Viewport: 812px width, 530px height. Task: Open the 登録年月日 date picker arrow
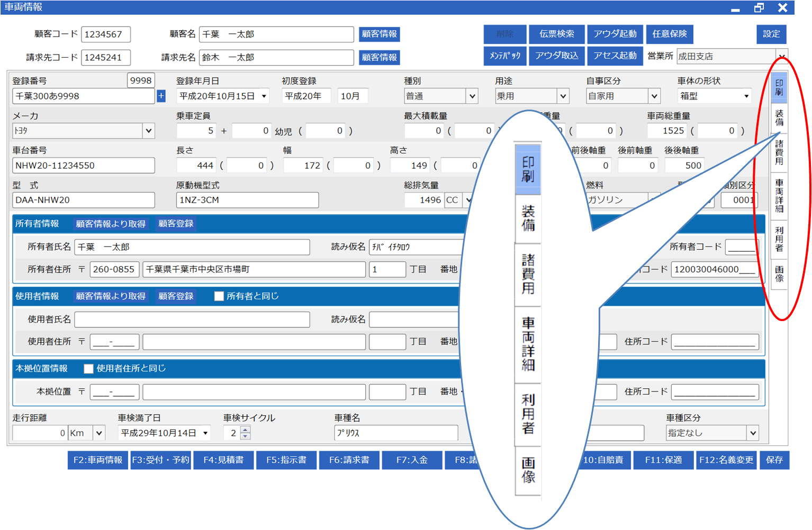(264, 96)
